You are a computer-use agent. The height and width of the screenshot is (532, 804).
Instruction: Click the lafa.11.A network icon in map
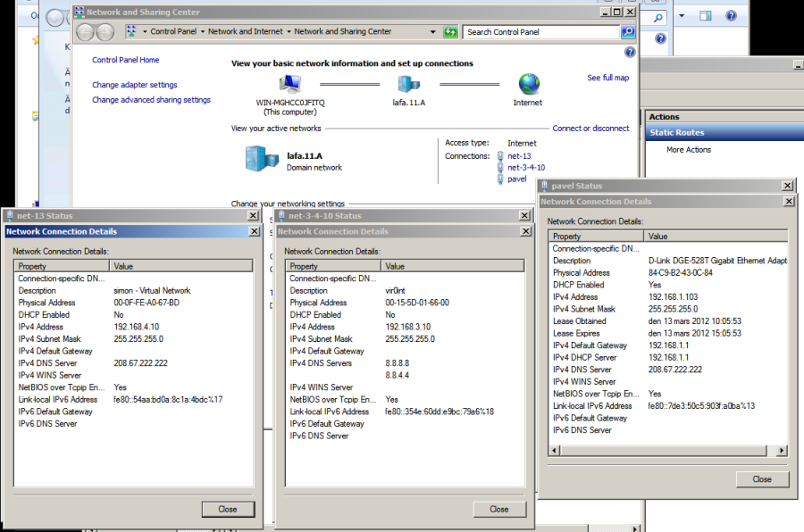click(409, 84)
